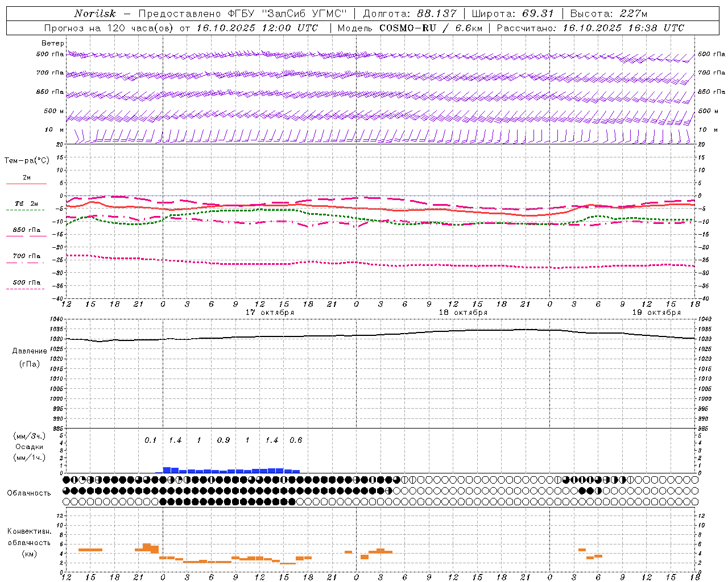
Task: Click the "18 октября" date label
Action: (463, 313)
